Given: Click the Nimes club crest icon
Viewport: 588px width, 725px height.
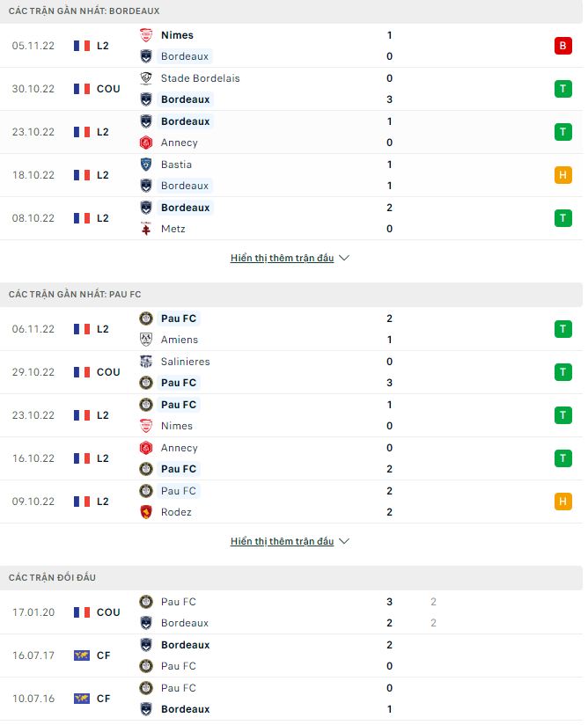Looking at the screenshot, I should click(x=145, y=35).
